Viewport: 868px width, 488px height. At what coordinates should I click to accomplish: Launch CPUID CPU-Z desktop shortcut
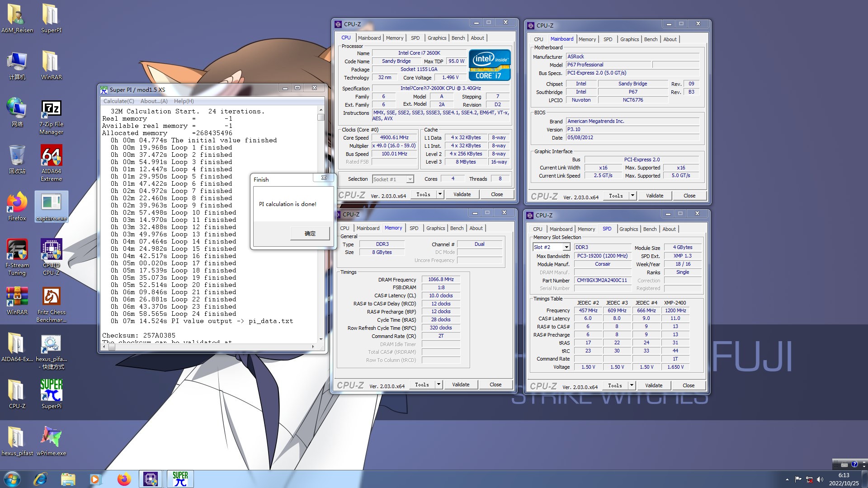51,257
